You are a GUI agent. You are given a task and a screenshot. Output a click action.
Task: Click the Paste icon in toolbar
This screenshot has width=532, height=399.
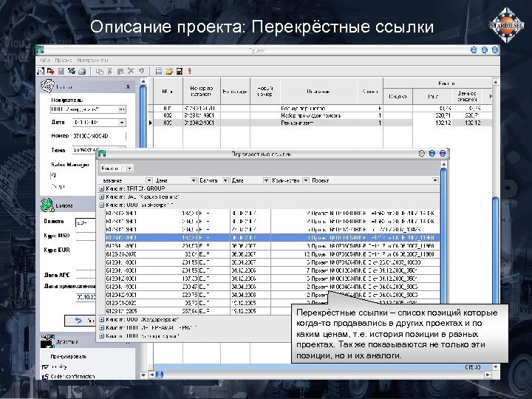(x=120, y=71)
